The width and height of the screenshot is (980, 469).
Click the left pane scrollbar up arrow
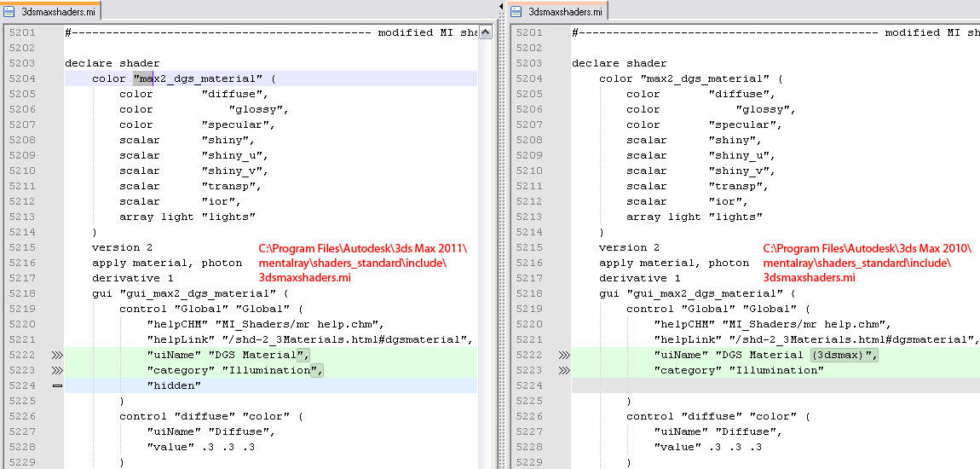coord(486,33)
